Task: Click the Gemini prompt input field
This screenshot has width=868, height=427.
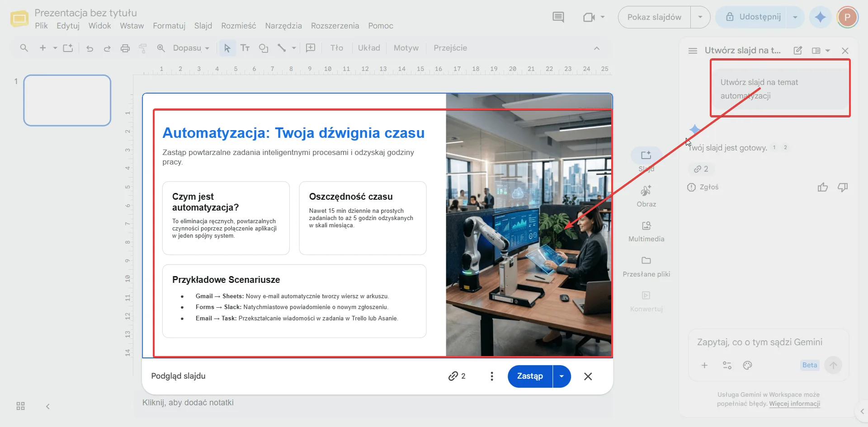Action: tap(768, 342)
